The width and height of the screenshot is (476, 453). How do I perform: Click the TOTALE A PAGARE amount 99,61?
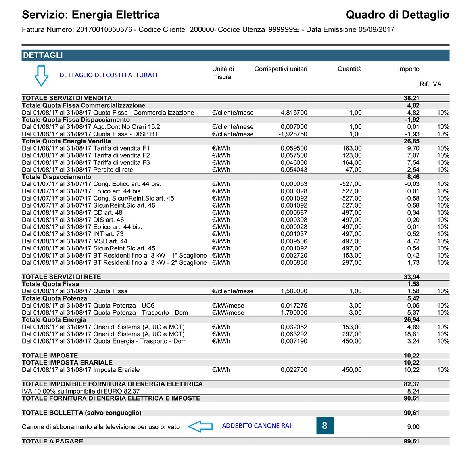[x=412, y=441]
